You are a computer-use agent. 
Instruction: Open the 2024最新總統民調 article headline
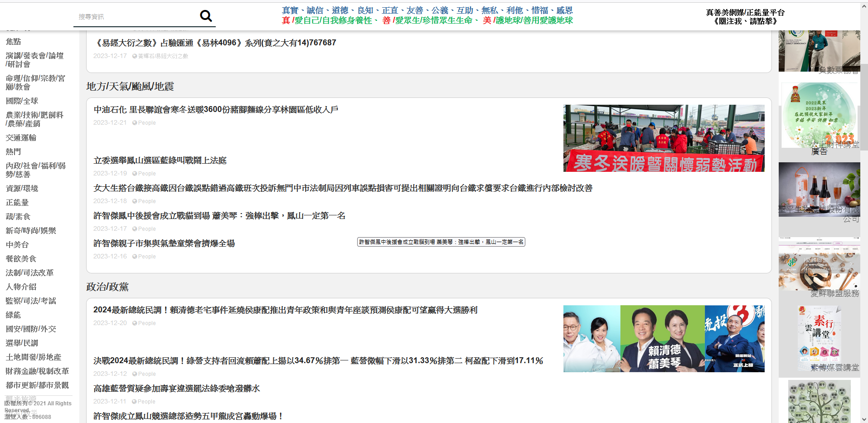(x=285, y=310)
